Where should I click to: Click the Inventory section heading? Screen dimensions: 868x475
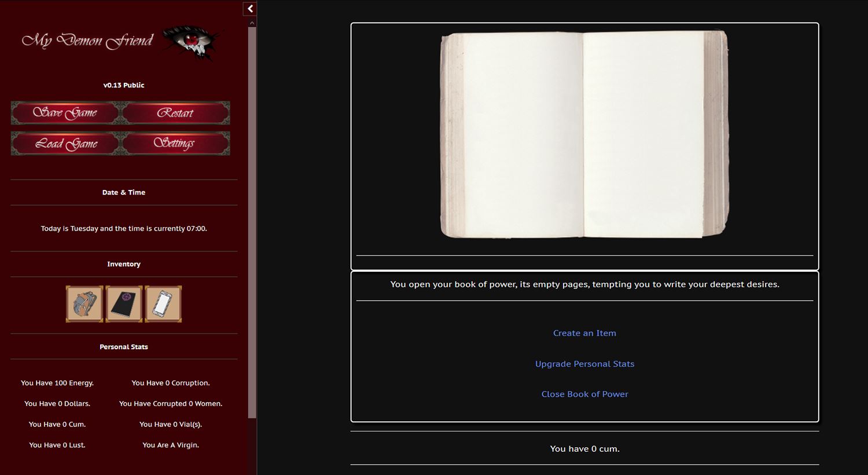tap(124, 264)
